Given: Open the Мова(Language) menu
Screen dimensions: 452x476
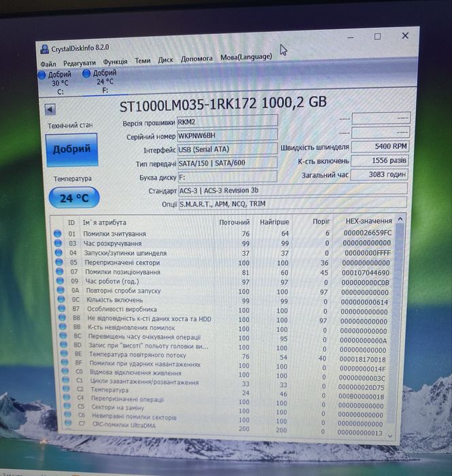Looking at the screenshot, I should [x=246, y=56].
